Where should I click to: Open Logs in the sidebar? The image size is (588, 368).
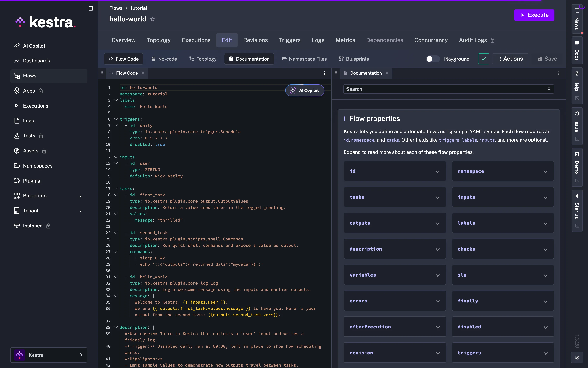pos(49,121)
